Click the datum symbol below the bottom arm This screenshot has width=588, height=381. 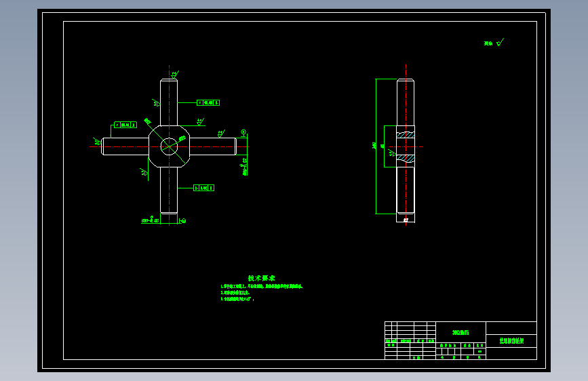click(x=182, y=221)
